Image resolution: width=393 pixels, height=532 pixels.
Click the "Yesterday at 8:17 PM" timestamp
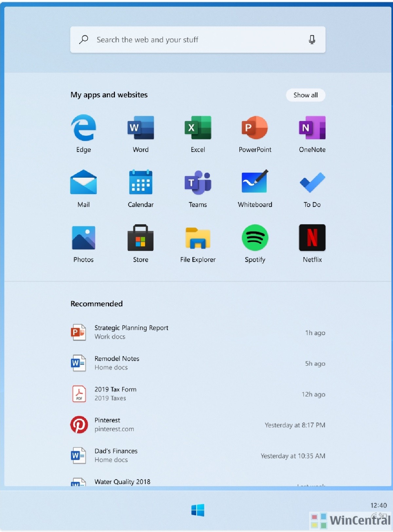[x=295, y=425]
